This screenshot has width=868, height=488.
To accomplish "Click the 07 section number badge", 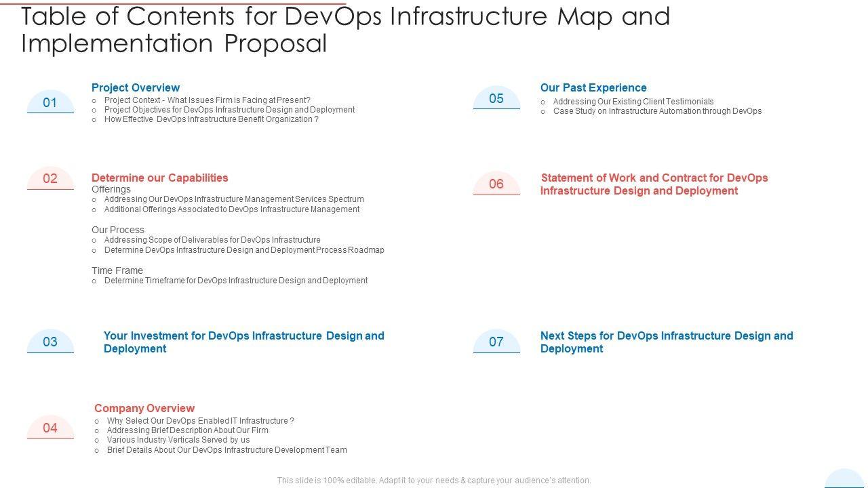I will [496, 342].
